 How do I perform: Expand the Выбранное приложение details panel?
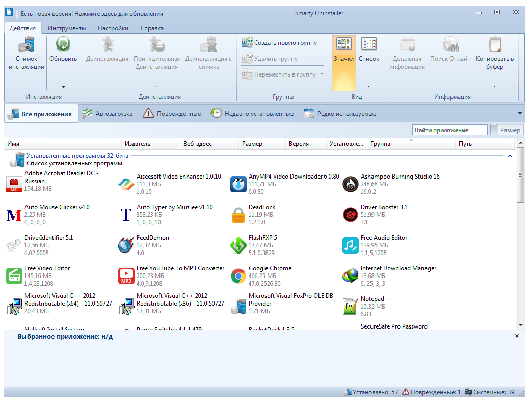(517, 336)
